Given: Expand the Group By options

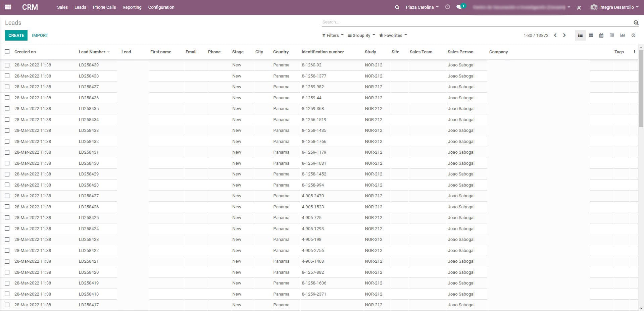Looking at the screenshot, I should tap(361, 35).
